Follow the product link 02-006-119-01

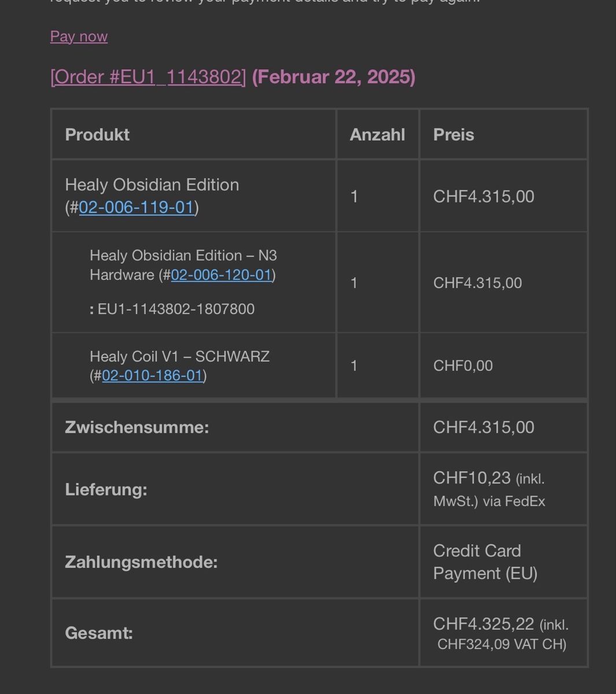coord(136,207)
